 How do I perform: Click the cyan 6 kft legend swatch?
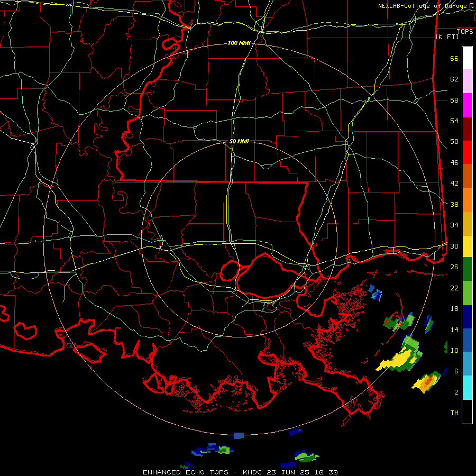click(x=467, y=388)
